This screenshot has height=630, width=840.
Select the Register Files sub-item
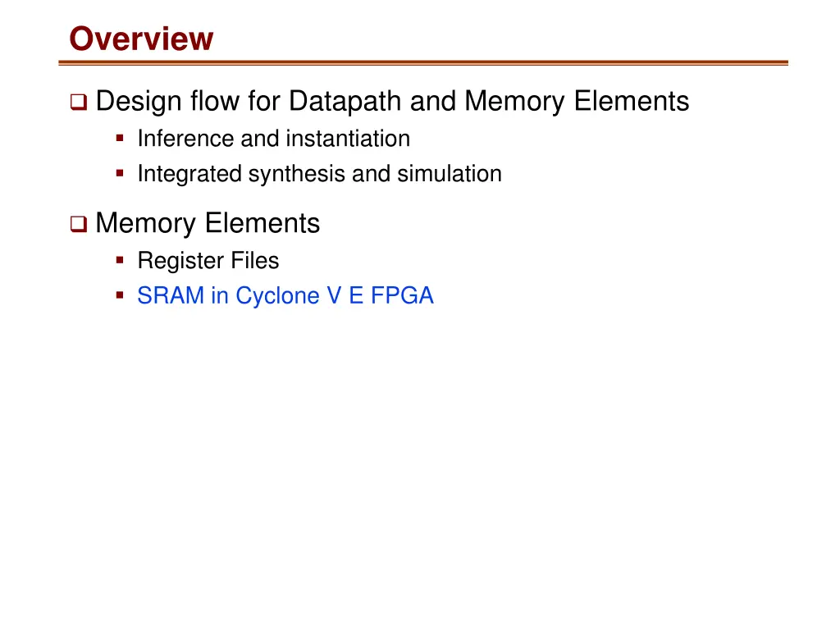[208, 261]
